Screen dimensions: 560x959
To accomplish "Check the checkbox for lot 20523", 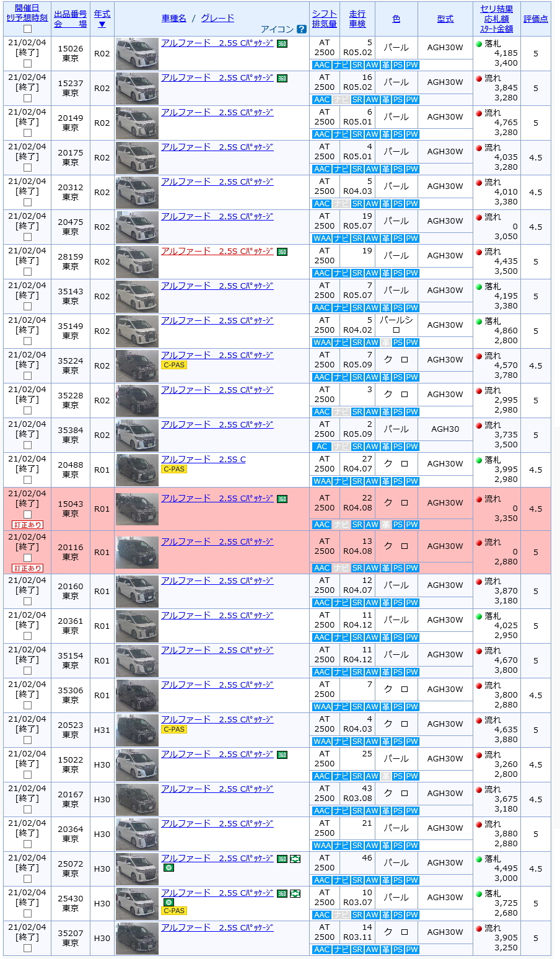I will click(27, 740).
